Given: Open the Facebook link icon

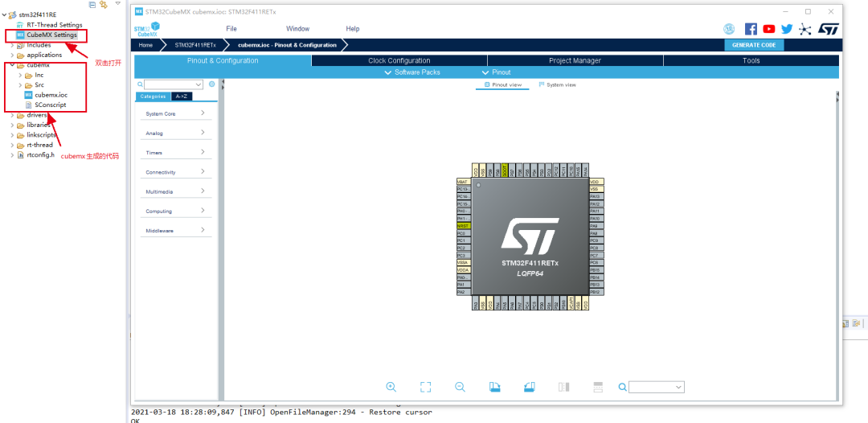Looking at the screenshot, I should [751, 29].
